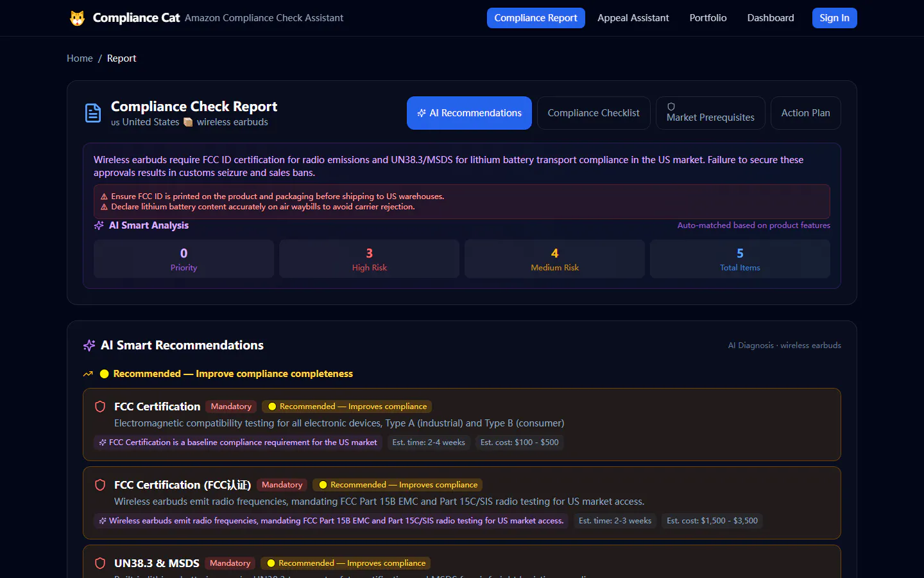Switch to the Action Plan tab
The width and height of the screenshot is (924, 578).
click(x=806, y=113)
